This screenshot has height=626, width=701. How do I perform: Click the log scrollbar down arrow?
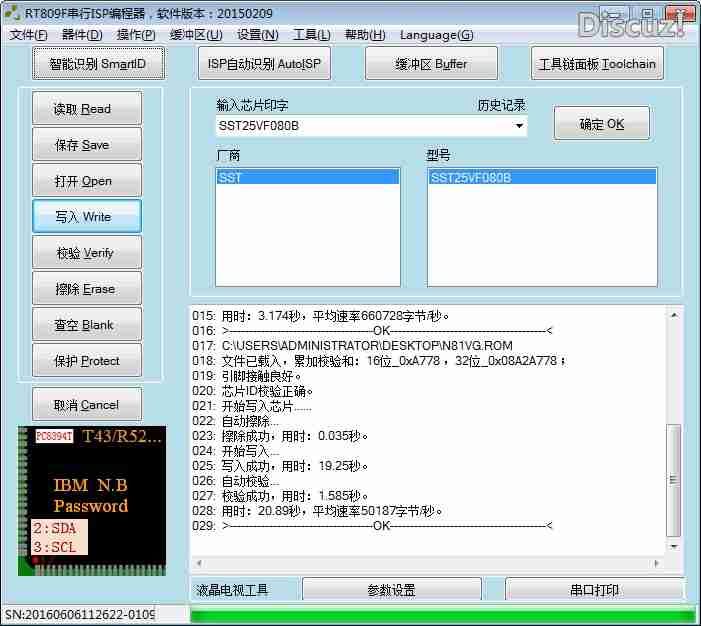674,546
